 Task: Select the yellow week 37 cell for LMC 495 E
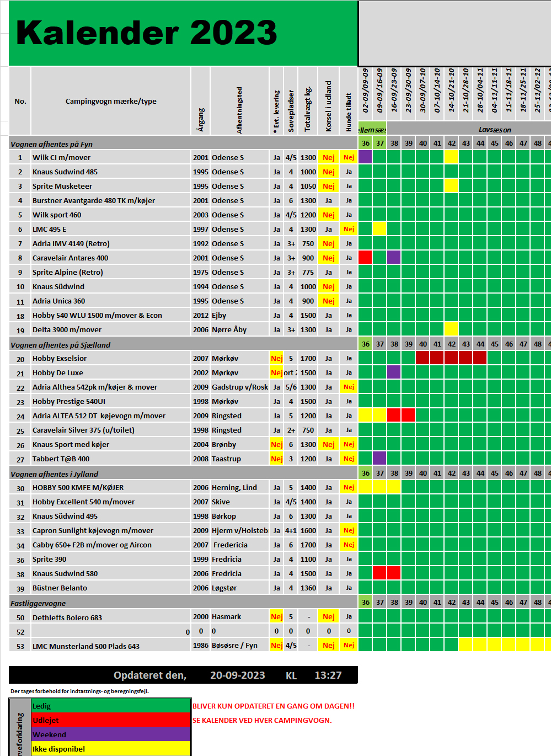click(x=379, y=229)
